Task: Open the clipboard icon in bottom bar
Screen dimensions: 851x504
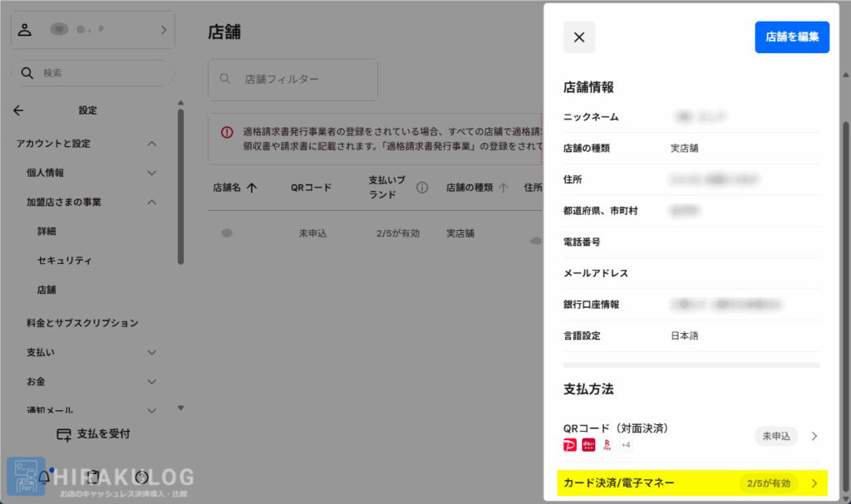Action: [x=94, y=477]
